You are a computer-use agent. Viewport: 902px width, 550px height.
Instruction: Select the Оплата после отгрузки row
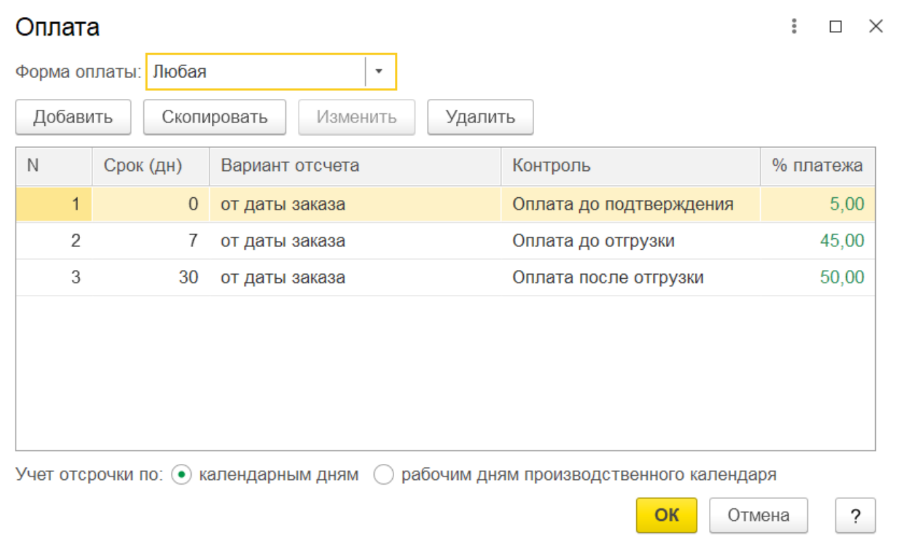pos(607,277)
